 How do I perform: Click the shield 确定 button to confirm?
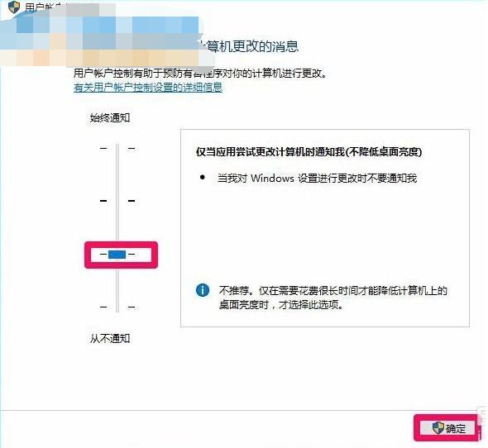(x=447, y=428)
